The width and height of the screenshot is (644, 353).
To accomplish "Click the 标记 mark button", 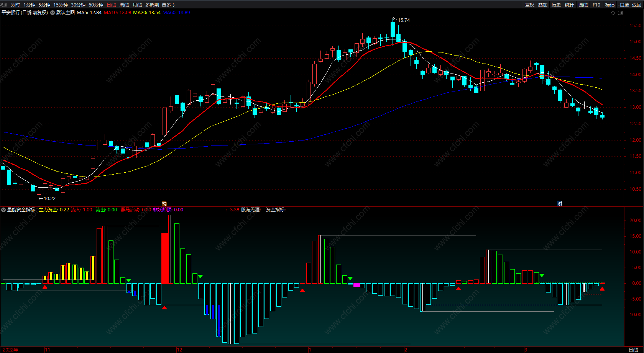I will [x=610, y=5].
